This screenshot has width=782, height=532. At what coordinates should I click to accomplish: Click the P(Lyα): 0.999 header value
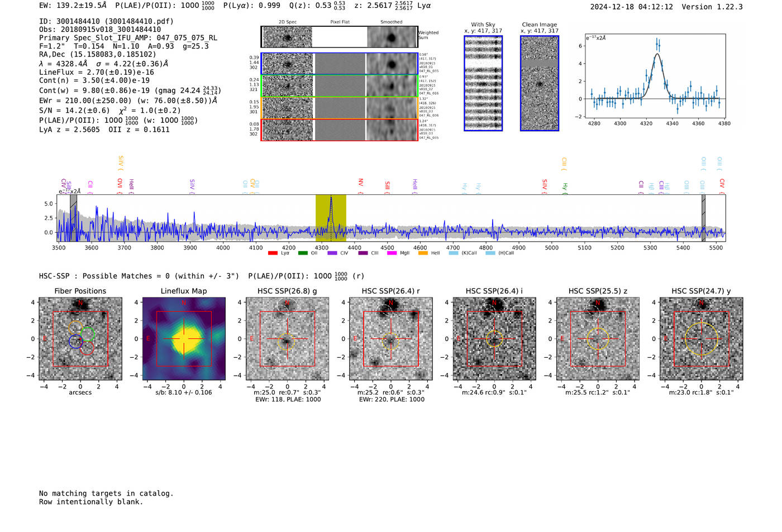coord(252,6)
